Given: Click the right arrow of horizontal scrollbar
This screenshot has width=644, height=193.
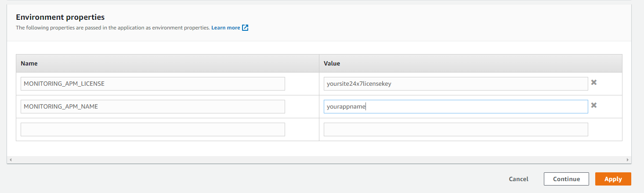Looking at the screenshot, I should tap(628, 160).
